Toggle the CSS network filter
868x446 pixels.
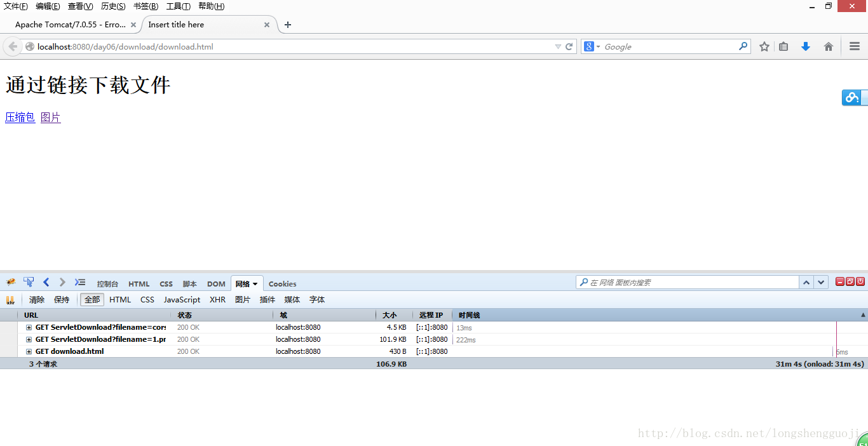point(147,300)
